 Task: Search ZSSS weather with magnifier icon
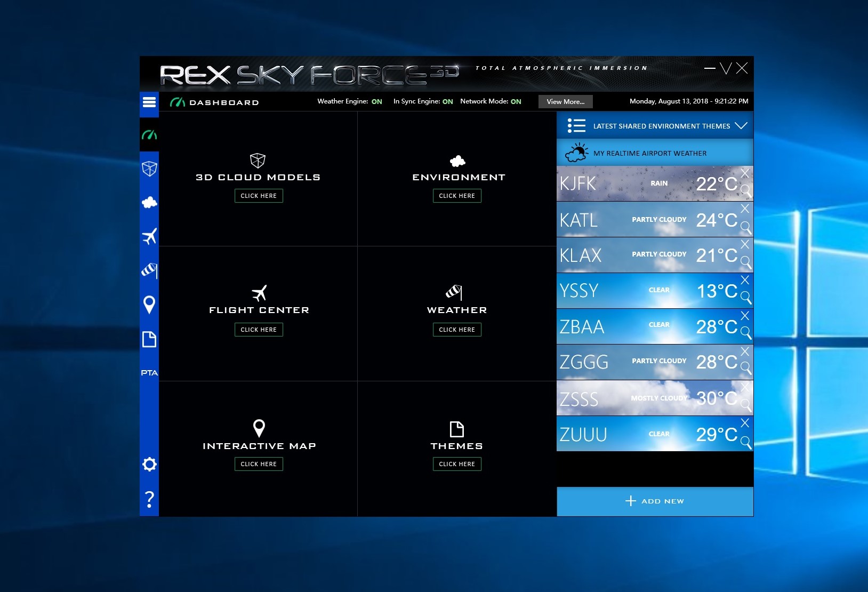click(746, 406)
